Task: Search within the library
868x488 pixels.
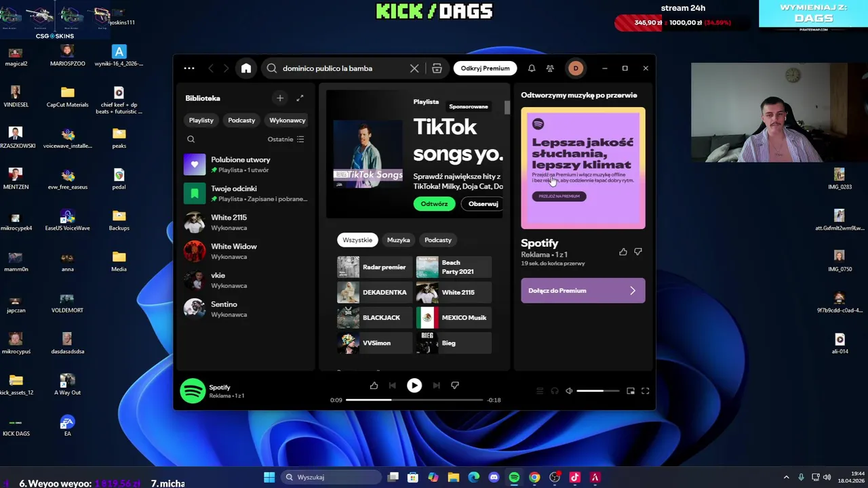Action: [x=191, y=140]
